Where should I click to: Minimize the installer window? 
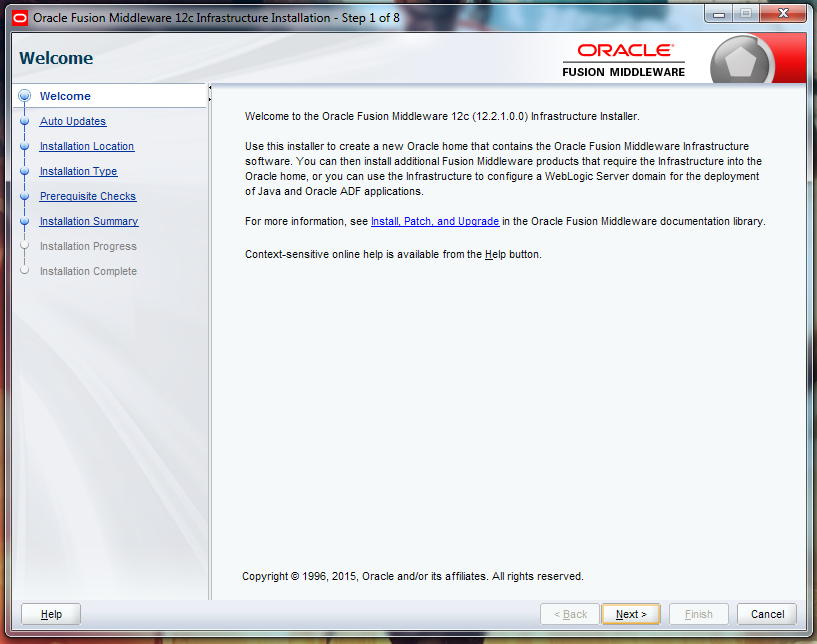(x=719, y=14)
